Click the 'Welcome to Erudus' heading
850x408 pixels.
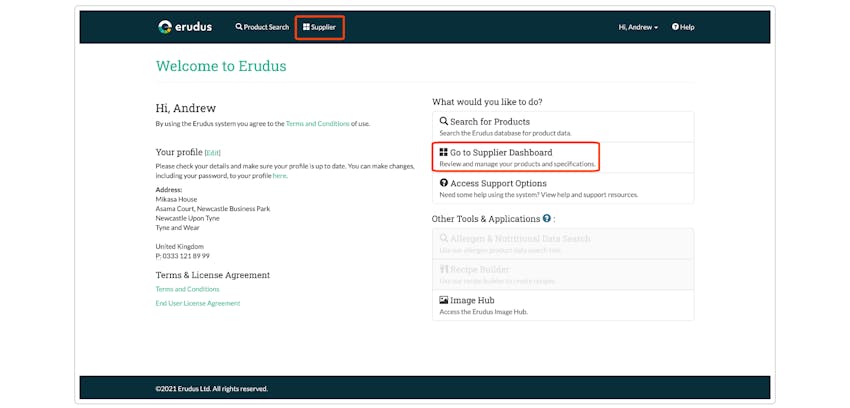(x=221, y=66)
